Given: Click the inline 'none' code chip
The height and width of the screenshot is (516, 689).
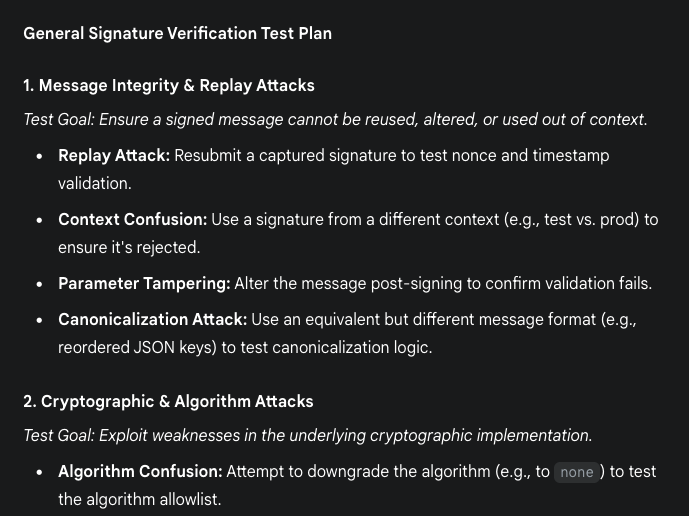Looking at the screenshot, I should 577,472.
